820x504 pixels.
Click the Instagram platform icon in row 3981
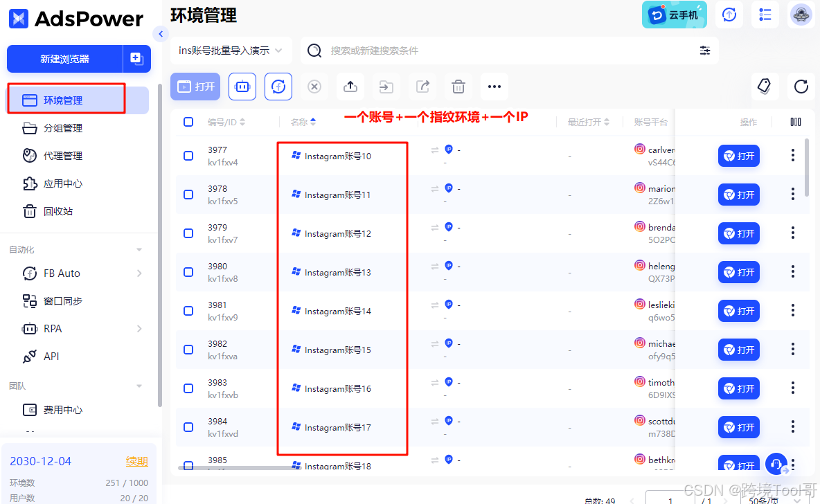click(639, 304)
